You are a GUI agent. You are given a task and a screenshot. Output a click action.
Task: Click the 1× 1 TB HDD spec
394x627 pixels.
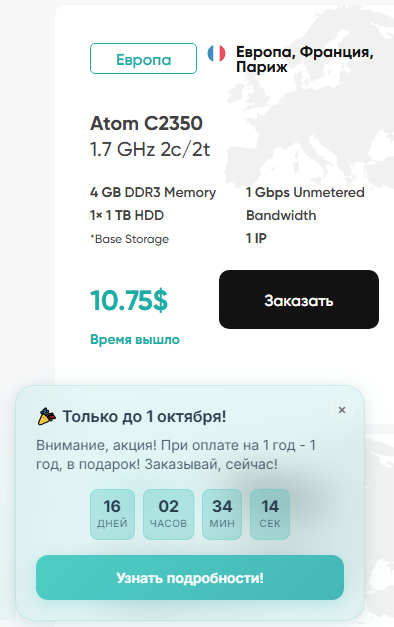coord(127,216)
